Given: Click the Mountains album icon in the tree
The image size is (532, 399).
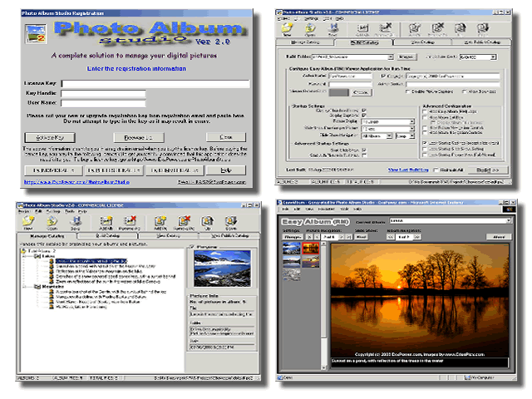Looking at the screenshot, I should [x=37, y=287].
